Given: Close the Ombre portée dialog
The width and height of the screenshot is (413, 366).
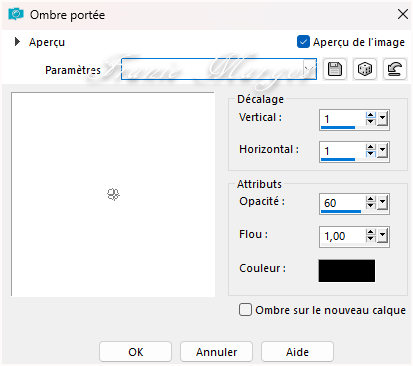Looking at the screenshot, I should pos(403,14).
